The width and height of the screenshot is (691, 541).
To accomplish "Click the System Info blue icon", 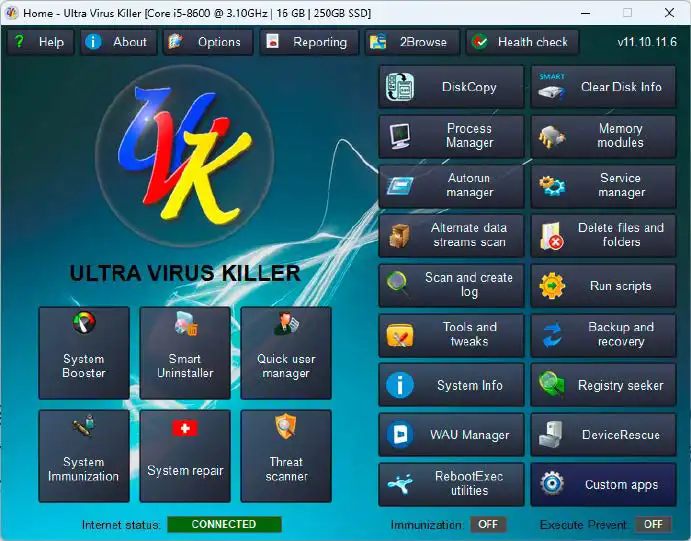I will point(400,385).
